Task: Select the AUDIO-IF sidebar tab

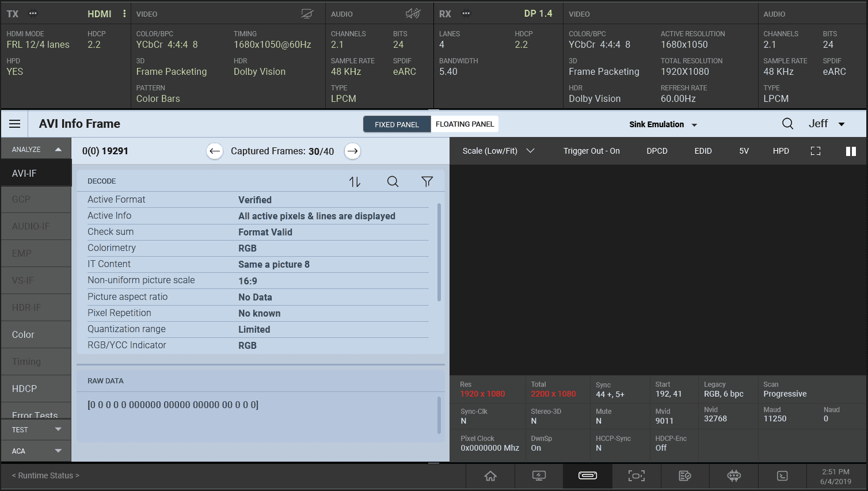Action: click(36, 226)
